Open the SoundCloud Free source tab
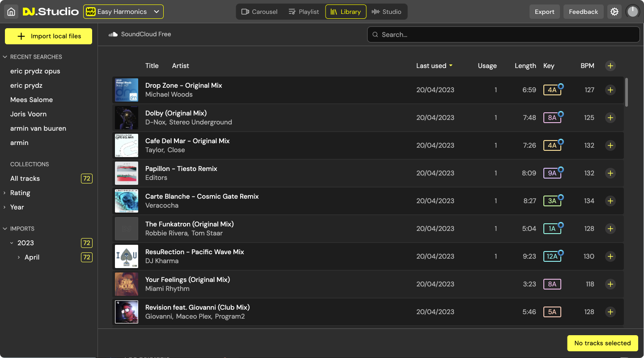Image resolution: width=644 pixels, height=358 pixels. [x=140, y=34]
